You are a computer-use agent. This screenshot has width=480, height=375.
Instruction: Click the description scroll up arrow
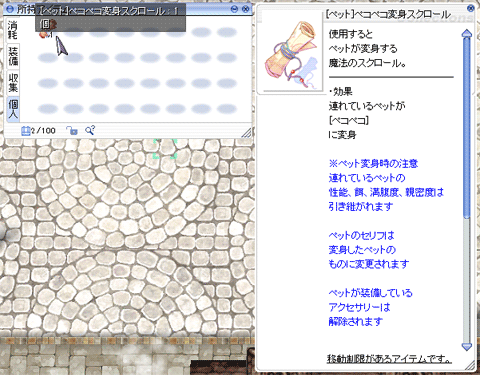point(467,33)
